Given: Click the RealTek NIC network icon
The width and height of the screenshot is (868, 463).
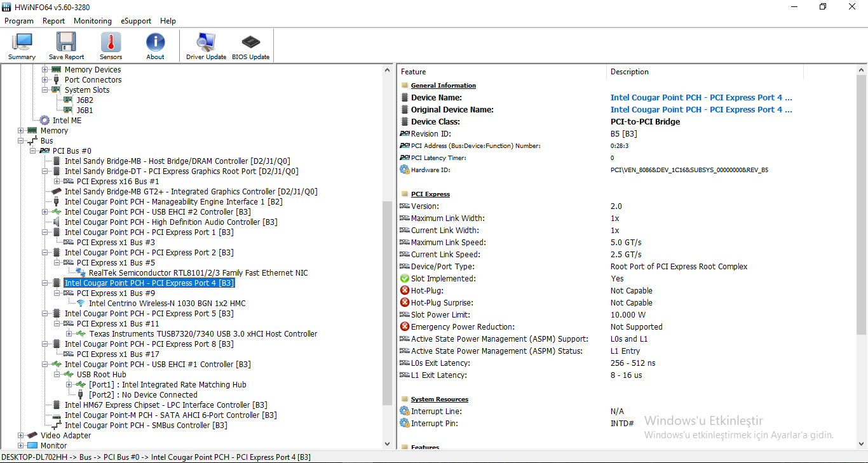Looking at the screenshot, I should (x=81, y=272).
